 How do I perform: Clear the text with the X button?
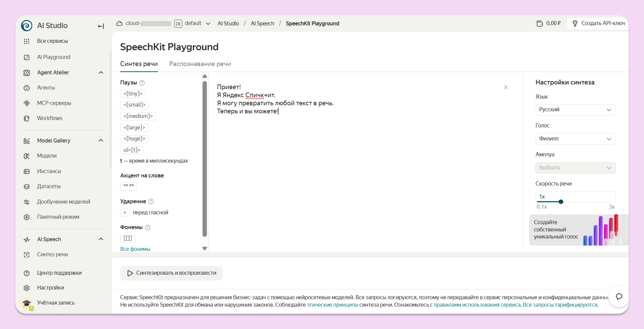(x=506, y=87)
